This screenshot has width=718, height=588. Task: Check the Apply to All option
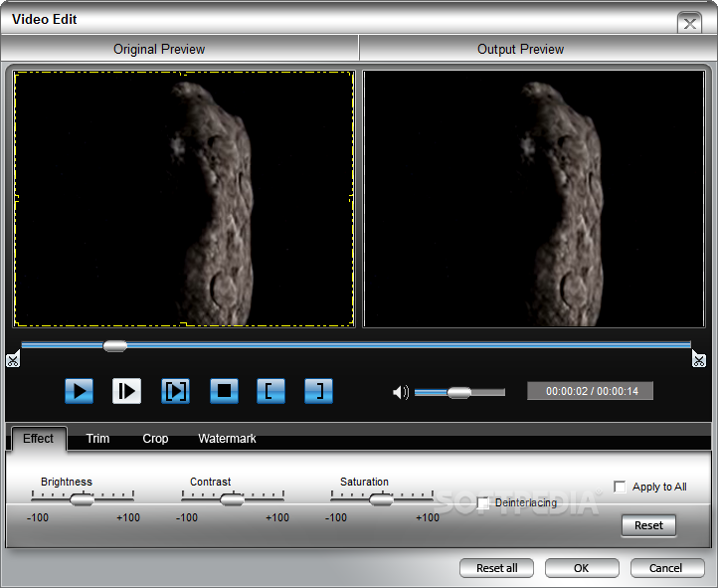tap(620, 487)
